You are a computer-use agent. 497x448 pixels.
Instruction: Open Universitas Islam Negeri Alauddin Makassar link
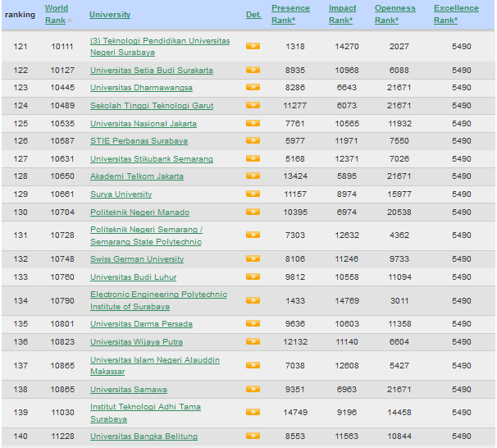coord(155,366)
